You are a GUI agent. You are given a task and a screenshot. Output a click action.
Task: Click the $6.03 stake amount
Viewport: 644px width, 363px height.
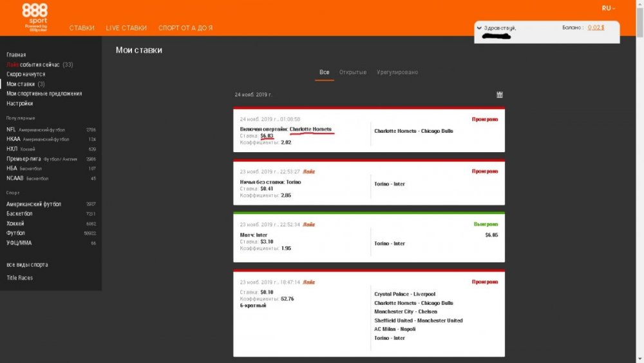point(267,135)
